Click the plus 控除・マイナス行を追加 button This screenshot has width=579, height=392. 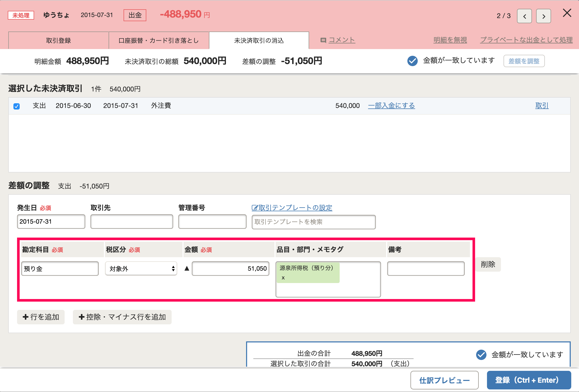(x=122, y=317)
